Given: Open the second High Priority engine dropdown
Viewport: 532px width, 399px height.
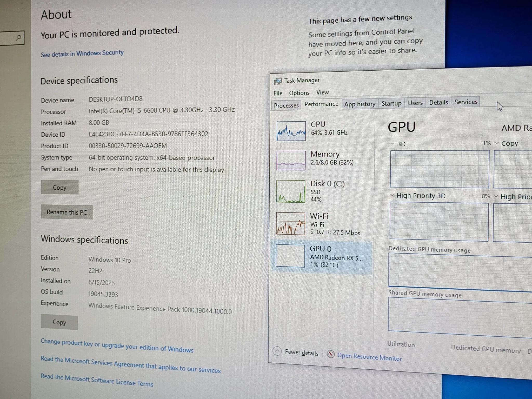Looking at the screenshot, I should [x=496, y=196].
